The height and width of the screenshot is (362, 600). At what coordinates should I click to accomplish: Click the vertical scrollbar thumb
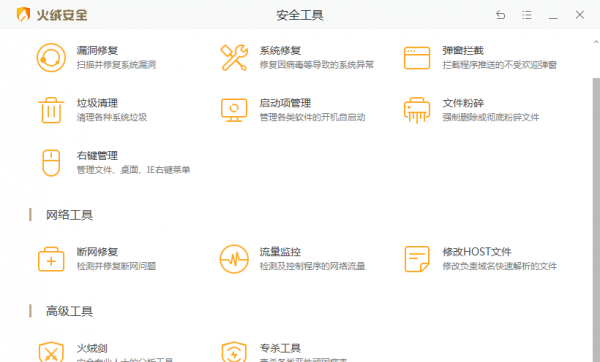coord(596,220)
